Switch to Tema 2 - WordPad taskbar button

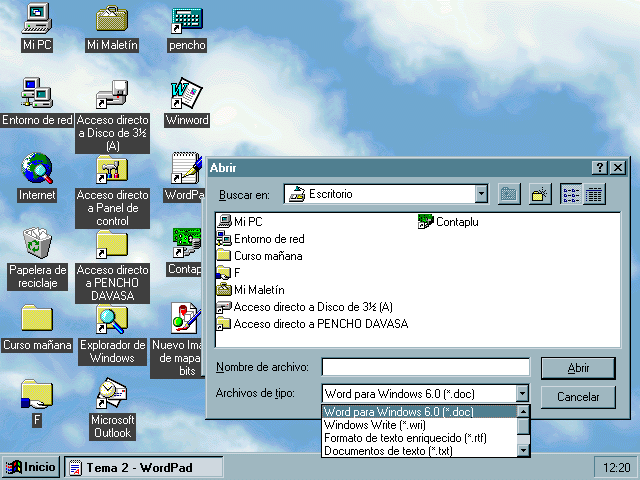[x=144, y=467]
